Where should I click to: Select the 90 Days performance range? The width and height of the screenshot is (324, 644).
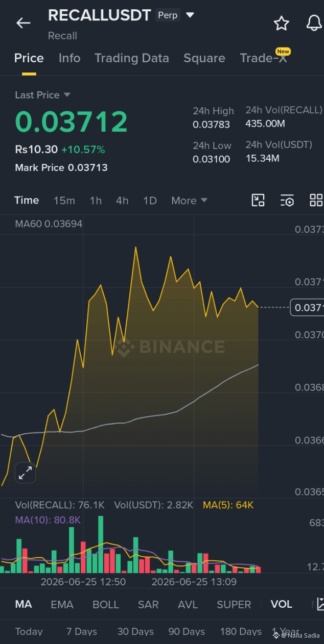(187, 632)
